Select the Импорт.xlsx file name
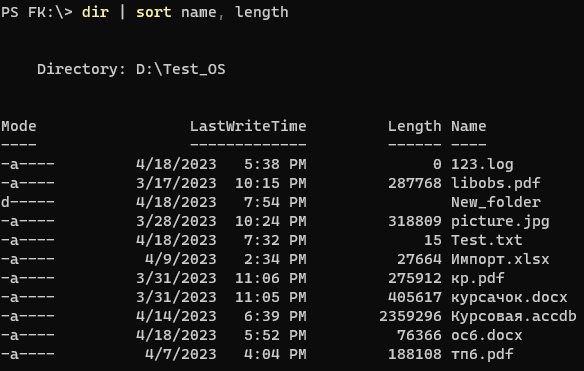This screenshot has width=584, height=371. [500, 259]
